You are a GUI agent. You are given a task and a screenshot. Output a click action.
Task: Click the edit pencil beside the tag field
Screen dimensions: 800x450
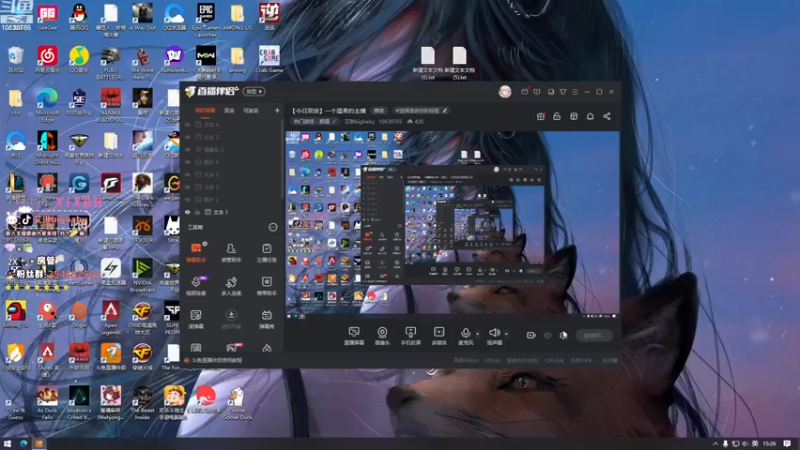(x=445, y=110)
